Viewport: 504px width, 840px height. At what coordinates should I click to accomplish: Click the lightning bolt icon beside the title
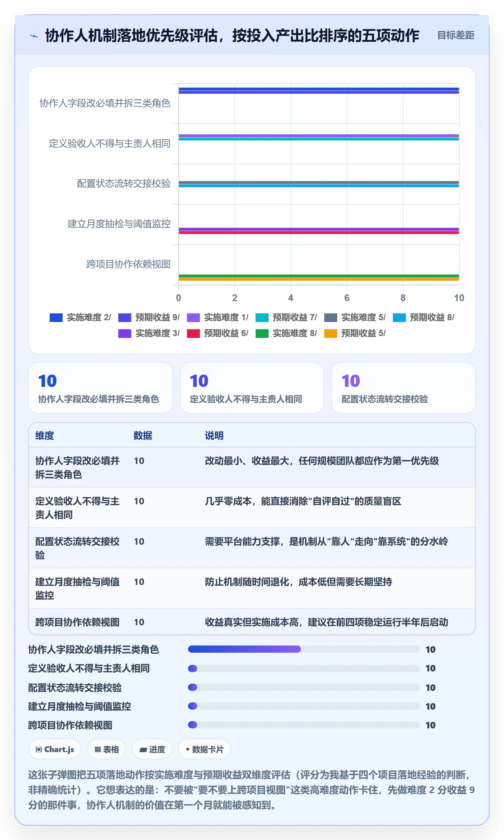tap(34, 36)
